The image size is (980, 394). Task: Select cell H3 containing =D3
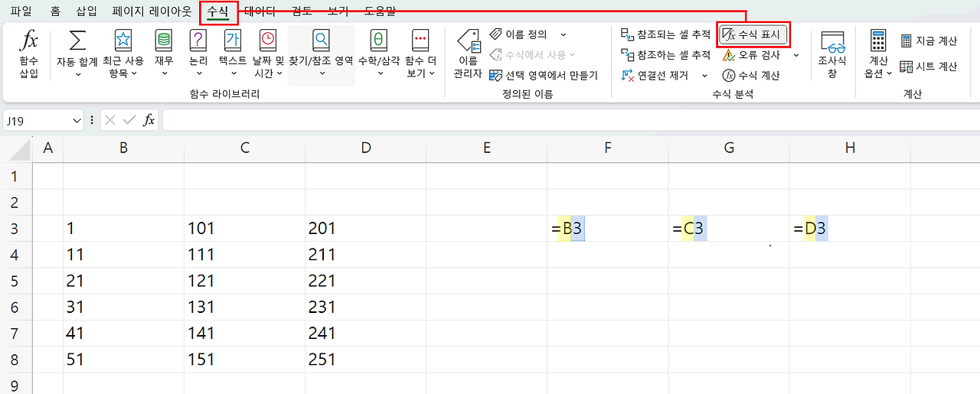(x=850, y=229)
